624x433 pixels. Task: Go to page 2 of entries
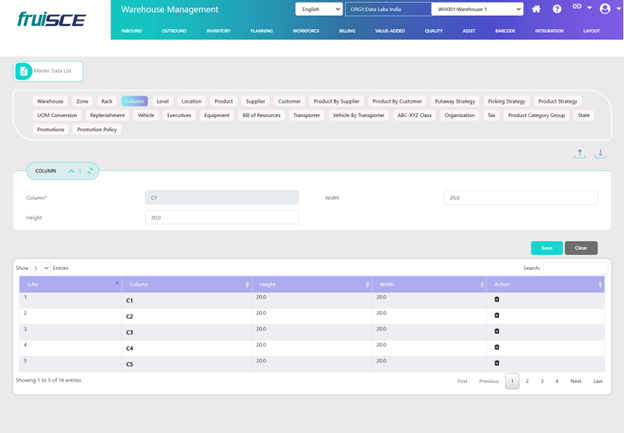(527, 381)
